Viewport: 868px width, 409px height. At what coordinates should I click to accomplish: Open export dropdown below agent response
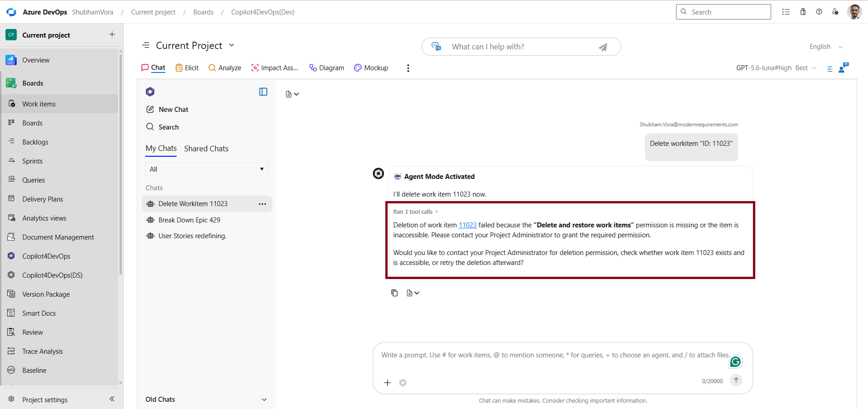pyautogui.click(x=413, y=293)
